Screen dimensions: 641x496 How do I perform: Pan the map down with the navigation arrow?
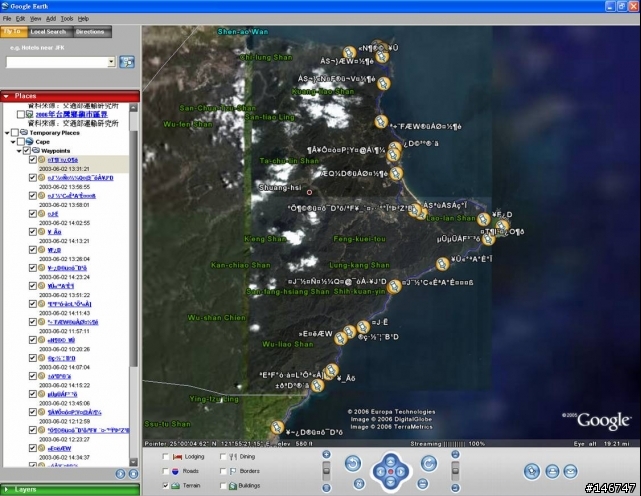[390, 483]
